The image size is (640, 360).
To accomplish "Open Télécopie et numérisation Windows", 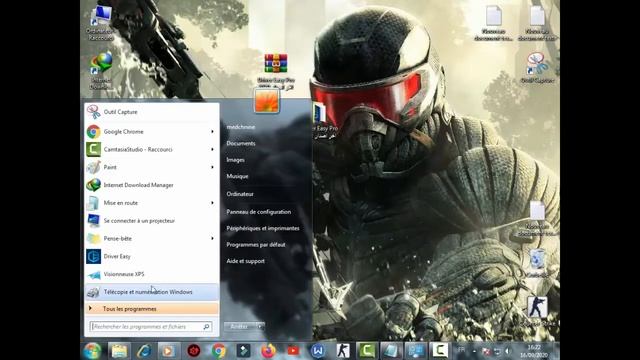I will click(151, 292).
